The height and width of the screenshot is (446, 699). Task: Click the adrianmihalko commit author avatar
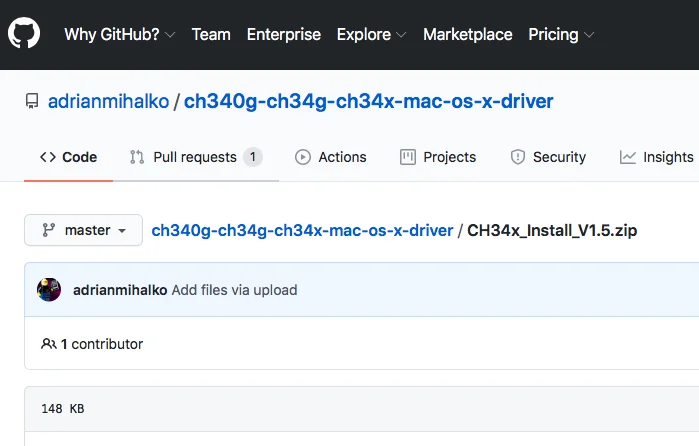coord(49,290)
